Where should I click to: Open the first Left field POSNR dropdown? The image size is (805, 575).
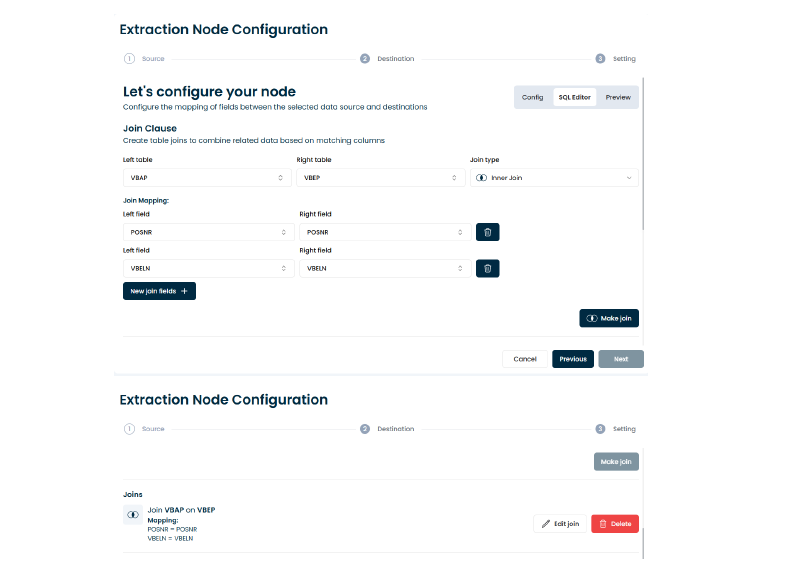[207, 232]
